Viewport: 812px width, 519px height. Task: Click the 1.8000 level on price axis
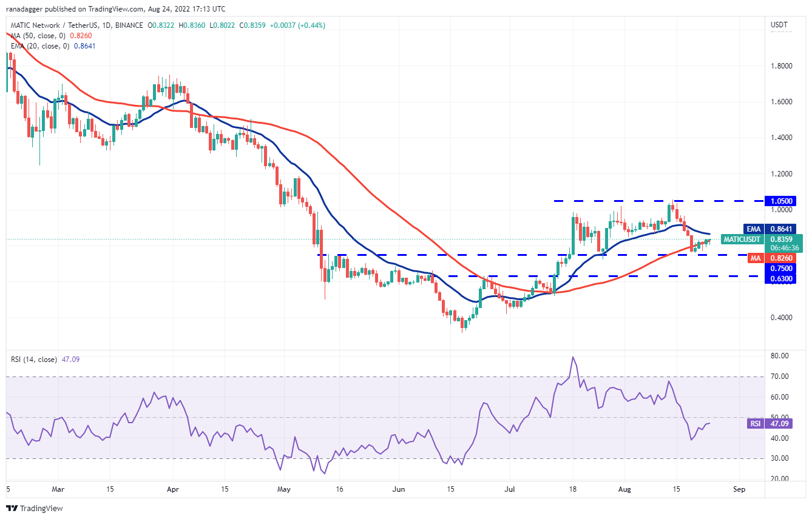pos(782,65)
